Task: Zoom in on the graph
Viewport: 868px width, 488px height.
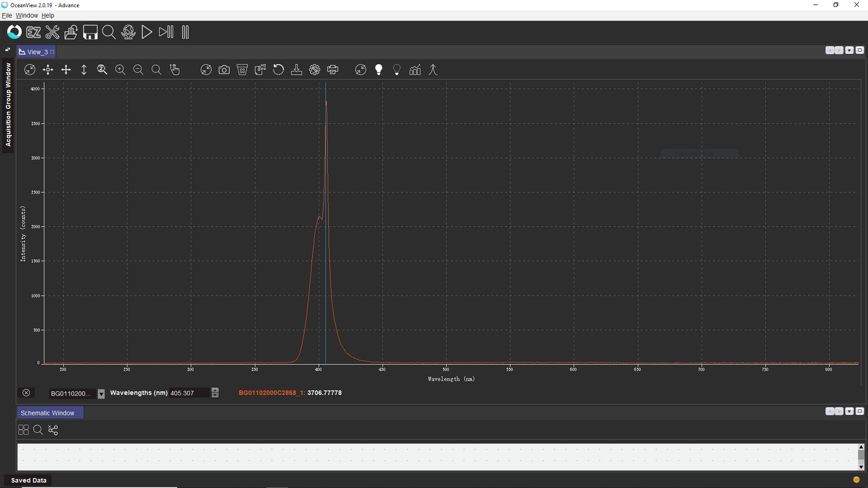Action: (x=120, y=70)
